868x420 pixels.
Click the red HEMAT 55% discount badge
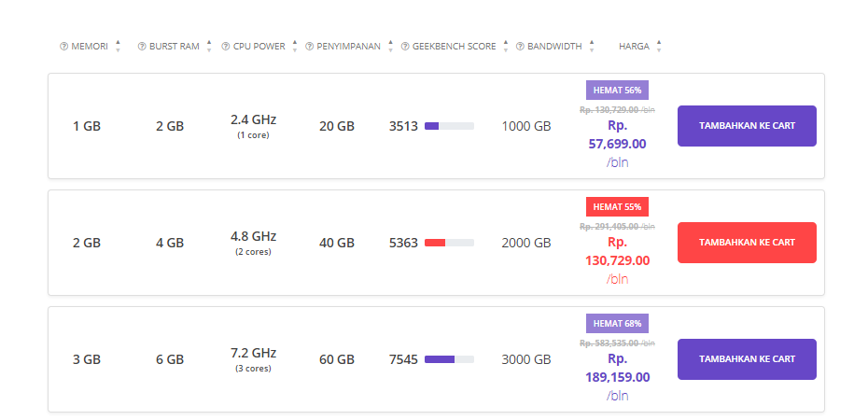617,207
